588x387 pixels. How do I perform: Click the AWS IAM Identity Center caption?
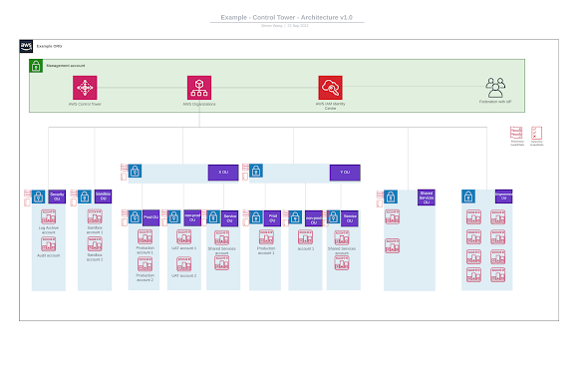pyautogui.click(x=330, y=107)
